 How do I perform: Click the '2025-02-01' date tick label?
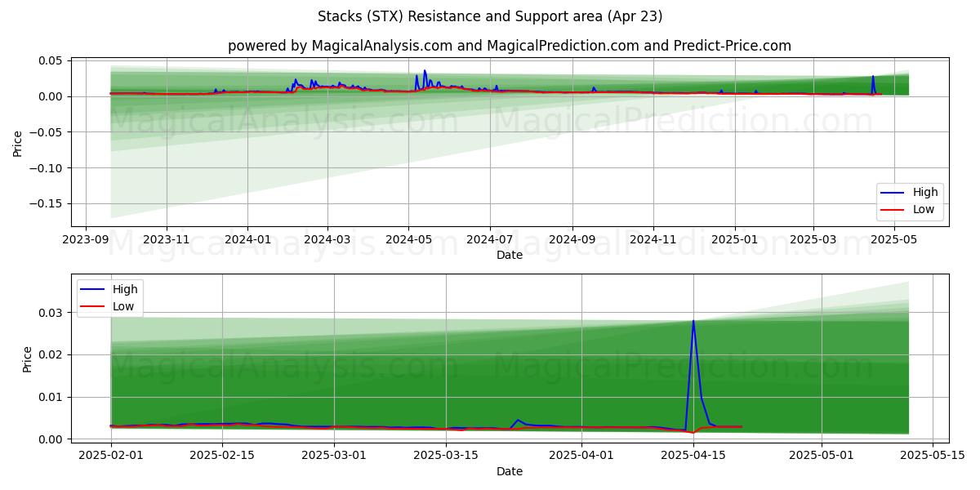[111, 456]
